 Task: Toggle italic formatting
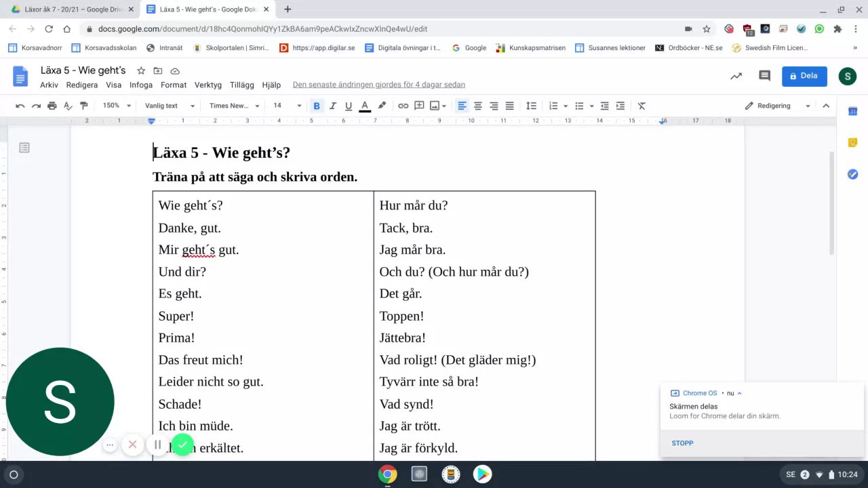click(x=332, y=106)
